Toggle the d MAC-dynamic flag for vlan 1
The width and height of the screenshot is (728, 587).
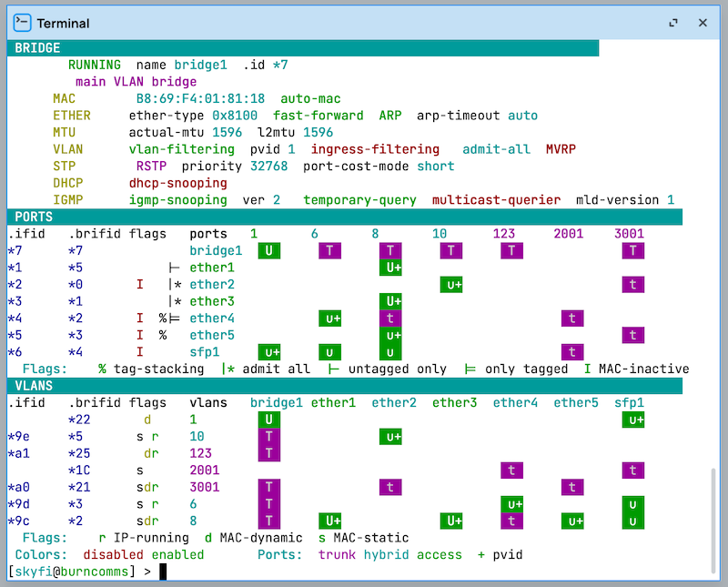tap(147, 420)
